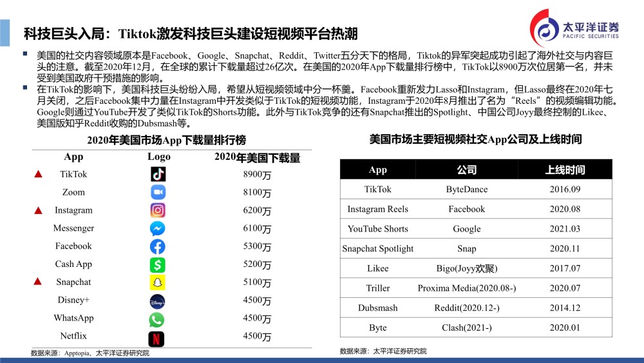Select the 5100万 download value

(x=257, y=282)
